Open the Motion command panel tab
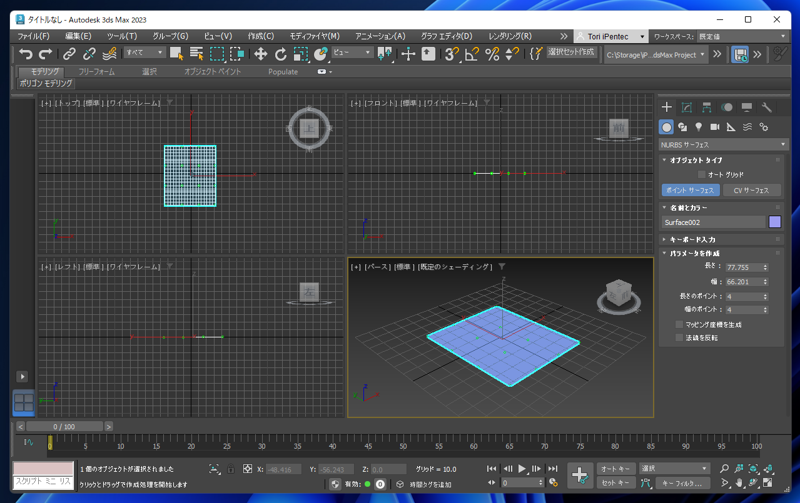800x503 pixels. (727, 107)
